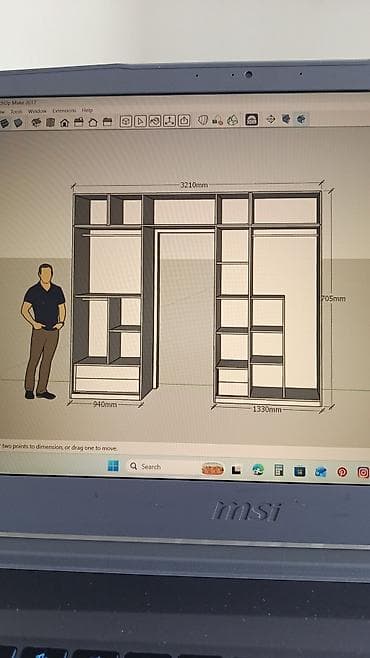
Task: Open the Calculator taskbar icon
Action: [x=279, y=470]
